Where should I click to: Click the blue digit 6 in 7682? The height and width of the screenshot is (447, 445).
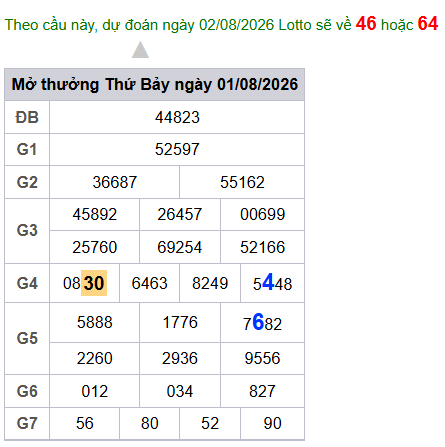[258, 322]
